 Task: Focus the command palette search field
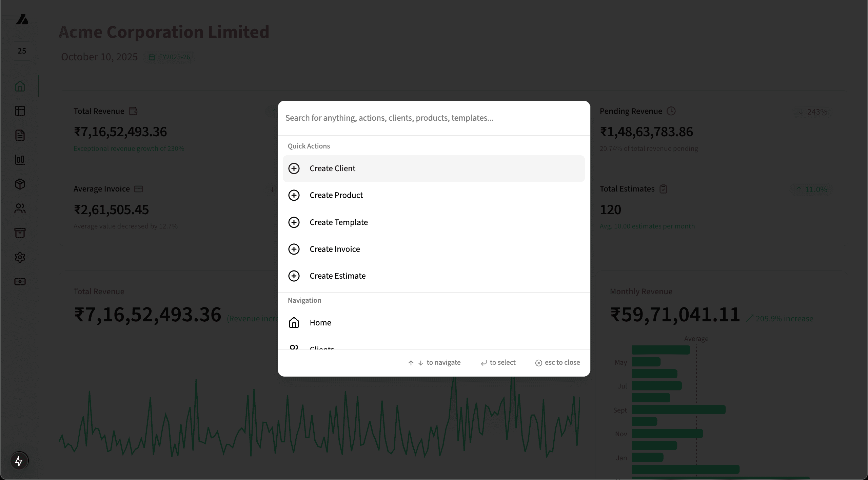(434, 118)
